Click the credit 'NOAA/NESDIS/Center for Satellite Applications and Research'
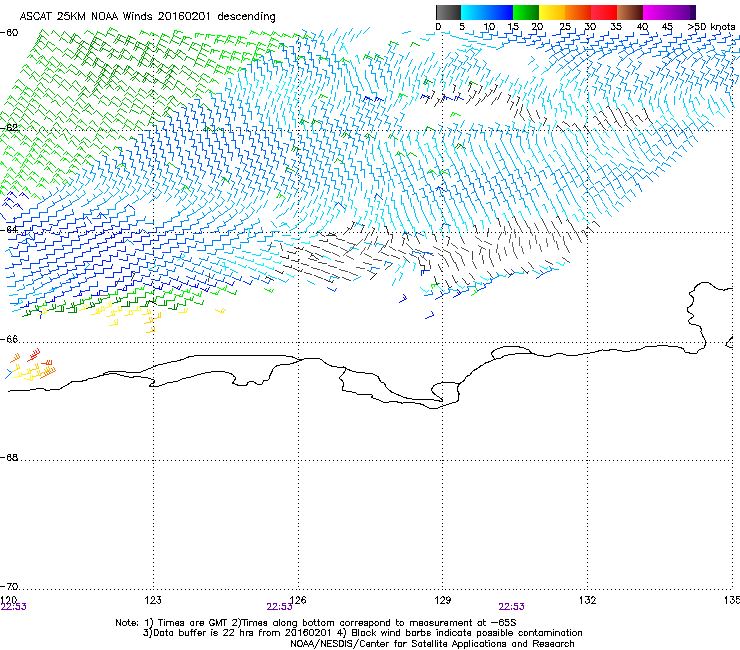This screenshot has width=740, height=650. tap(432, 643)
